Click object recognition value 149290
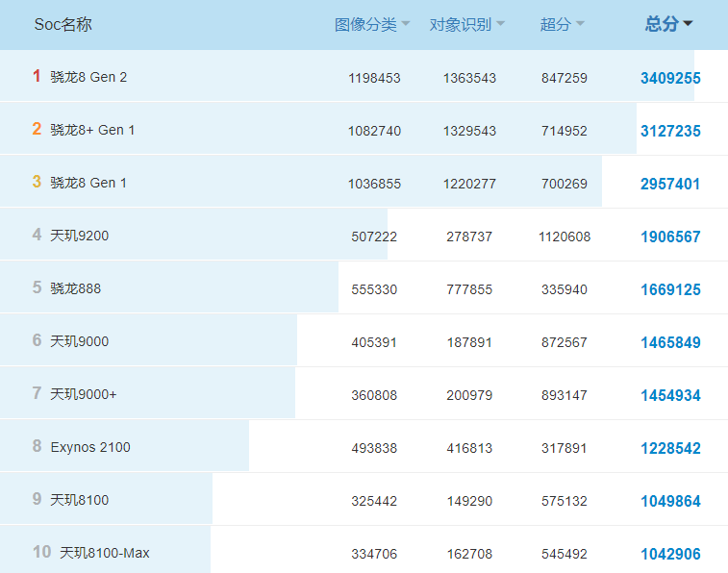This screenshot has width=728, height=573. coord(469,501)
